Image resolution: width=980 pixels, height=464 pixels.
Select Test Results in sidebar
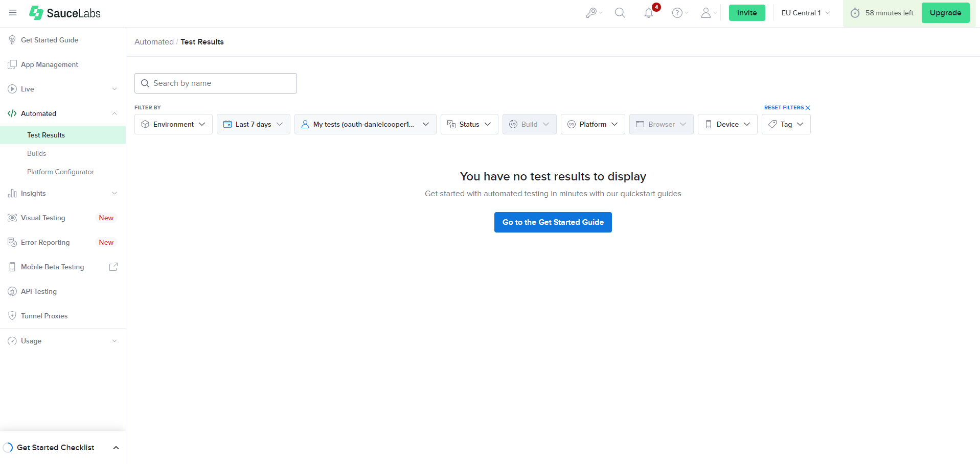pyautogui.click(x=63, y=135)
